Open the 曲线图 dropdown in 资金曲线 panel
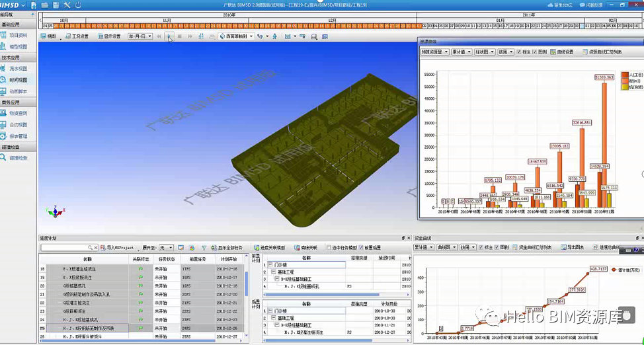The image size is (644, 345). tap(446, 248)
